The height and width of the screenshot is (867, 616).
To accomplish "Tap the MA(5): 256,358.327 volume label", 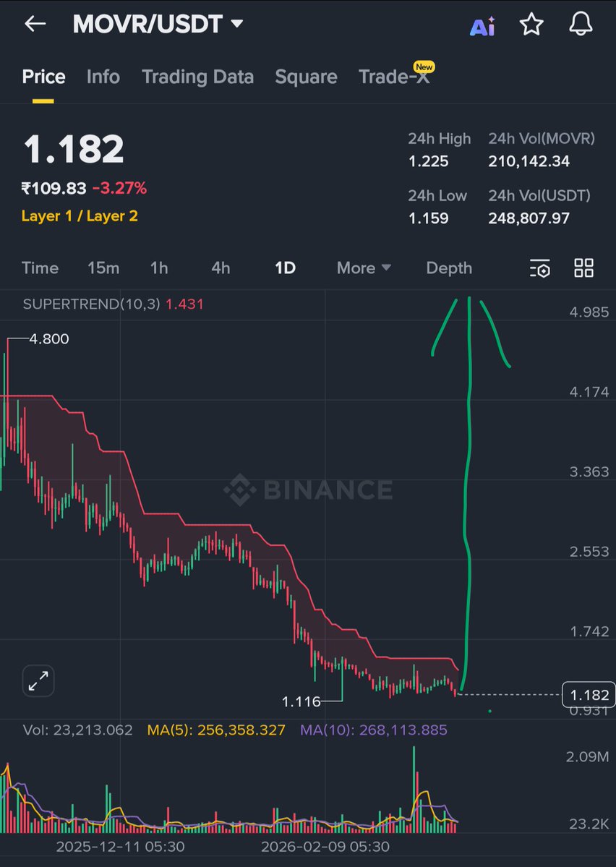I will pos(216,730).
